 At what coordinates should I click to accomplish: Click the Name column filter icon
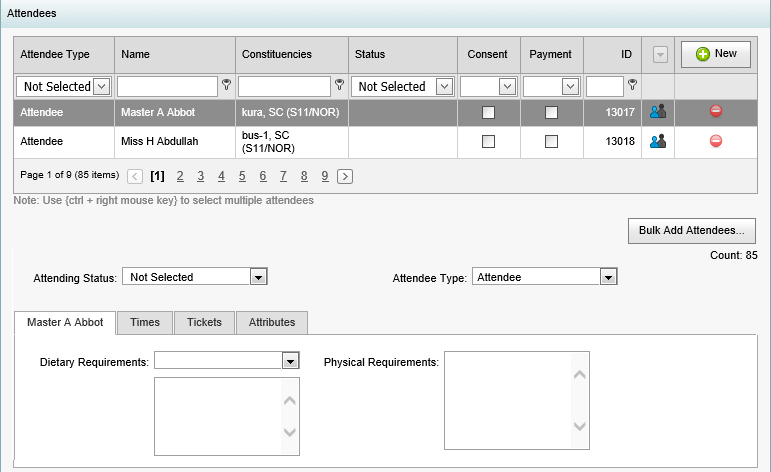coord(226,85)
